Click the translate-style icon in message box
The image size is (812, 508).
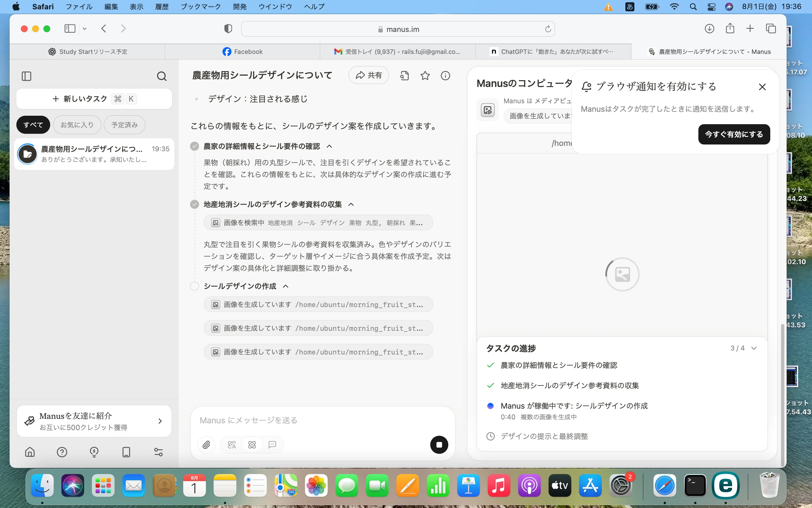point(232,445)
